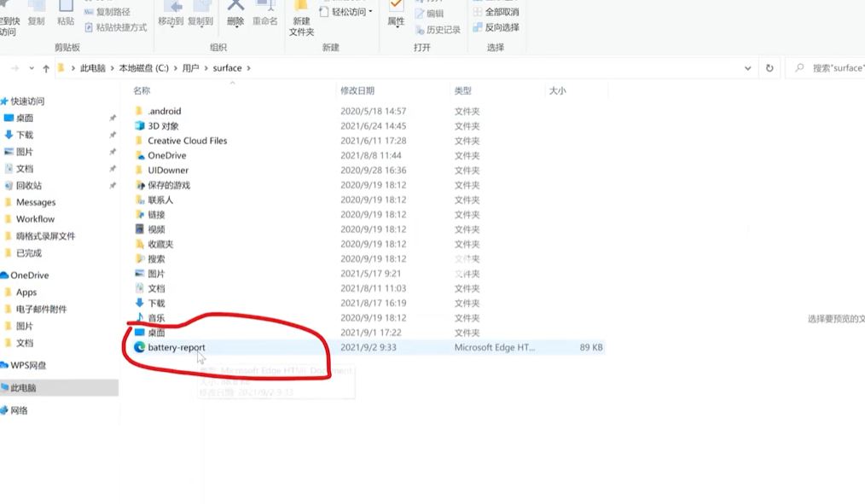865x504 pixels.
Task: Expand the address bar history dropdown
Action: [x=747, y=68]
